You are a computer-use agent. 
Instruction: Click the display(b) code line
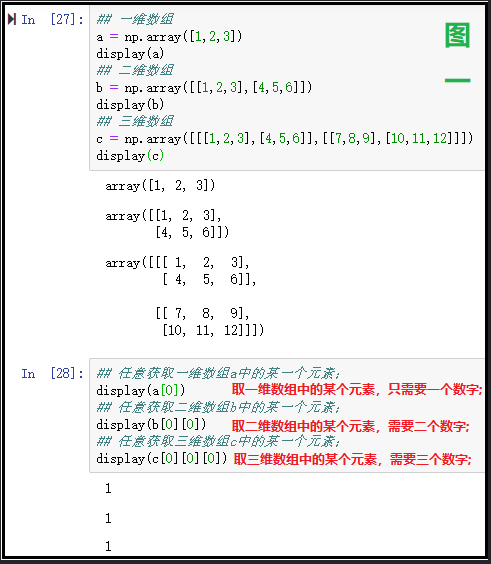tap(130, 105)
